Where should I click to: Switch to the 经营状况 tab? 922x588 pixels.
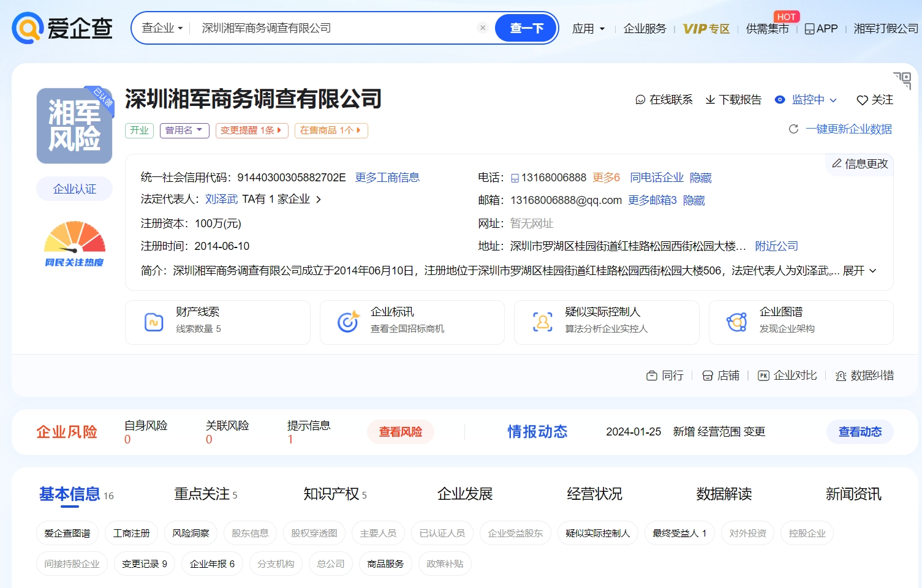(594, 494)
